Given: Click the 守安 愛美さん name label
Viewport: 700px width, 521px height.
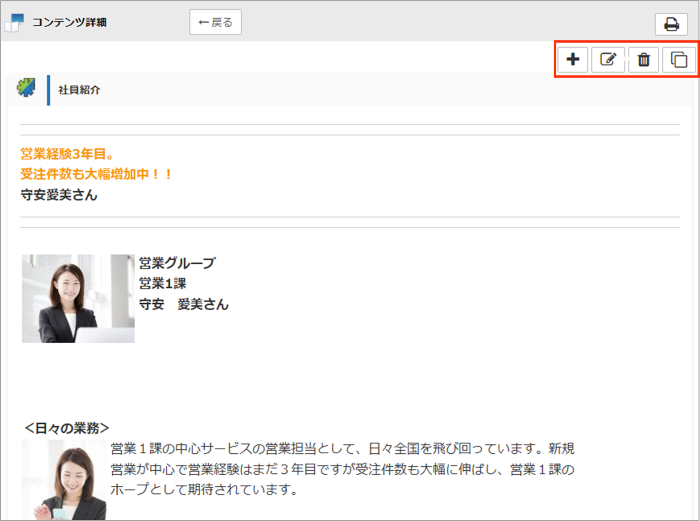Looking at the screenshot, I should point(183,304).
